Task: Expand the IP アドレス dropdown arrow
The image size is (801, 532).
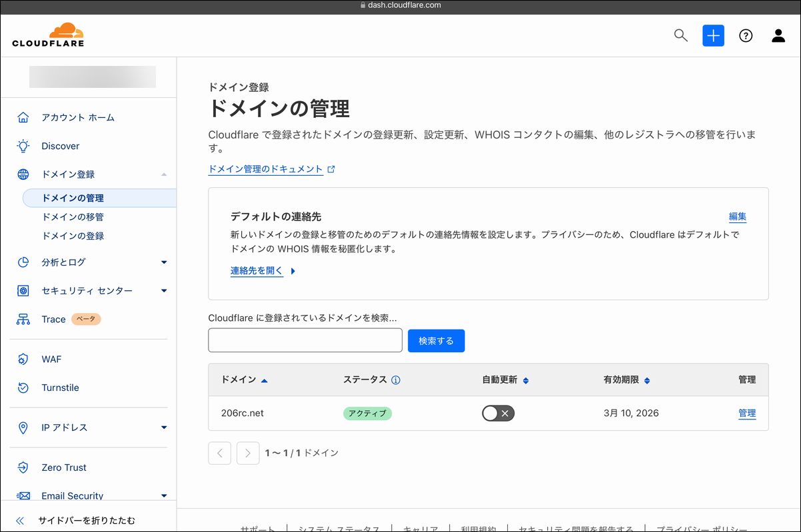Action: click(164, 427)
